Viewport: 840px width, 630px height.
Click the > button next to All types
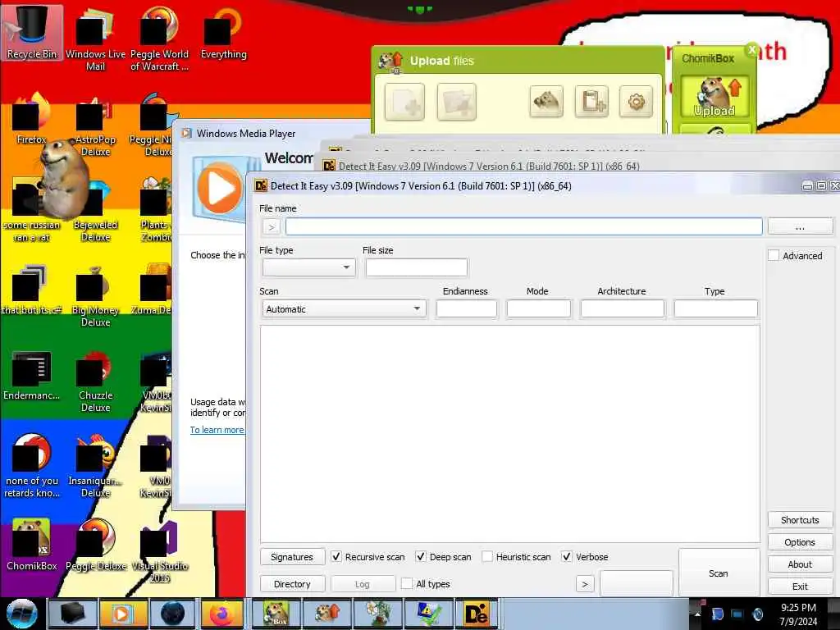click(584, 584)
